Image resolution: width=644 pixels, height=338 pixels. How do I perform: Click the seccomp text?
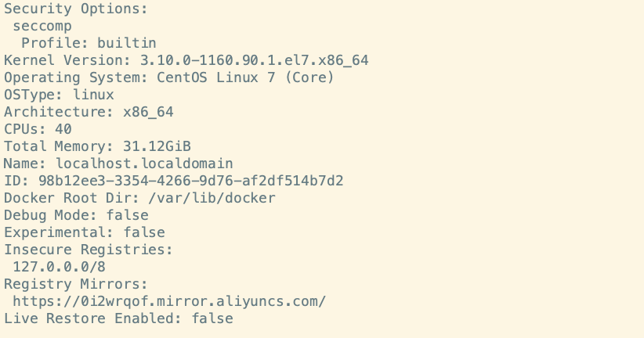click(x=42, y=27)
